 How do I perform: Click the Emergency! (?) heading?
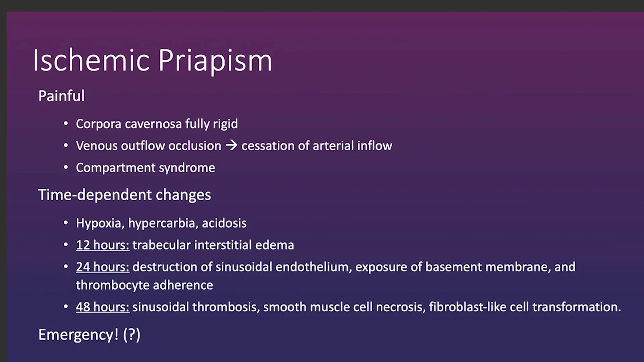coord(89,335)
